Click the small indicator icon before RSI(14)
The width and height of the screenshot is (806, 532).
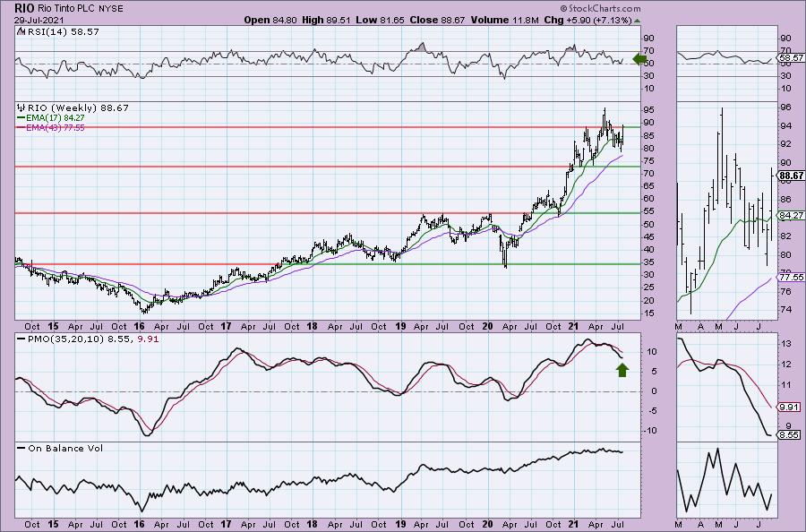coord(21,31)
